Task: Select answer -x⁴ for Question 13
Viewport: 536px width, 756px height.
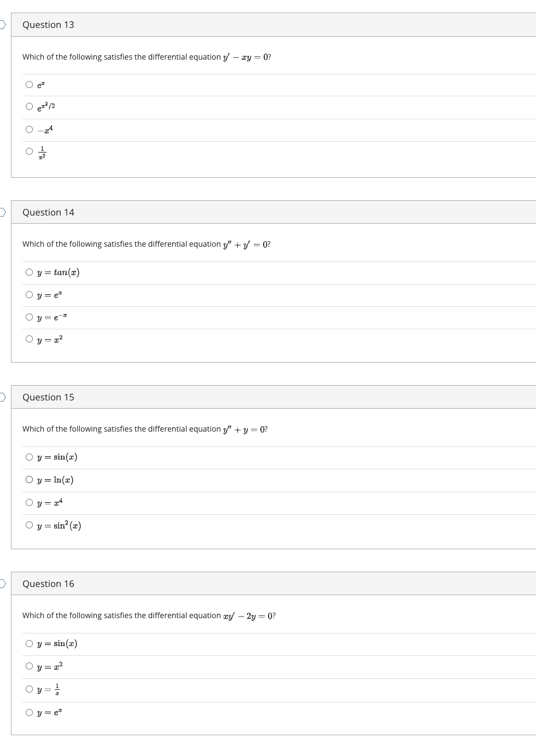Action: click(28, 129)
